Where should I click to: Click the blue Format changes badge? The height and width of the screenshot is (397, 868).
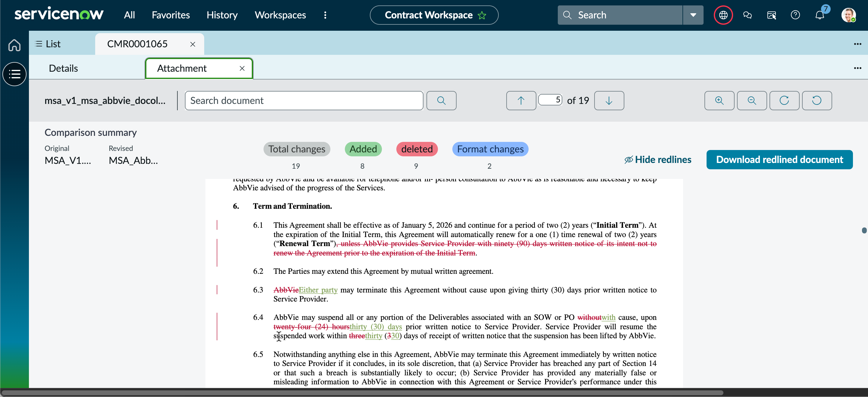(490, 149)
